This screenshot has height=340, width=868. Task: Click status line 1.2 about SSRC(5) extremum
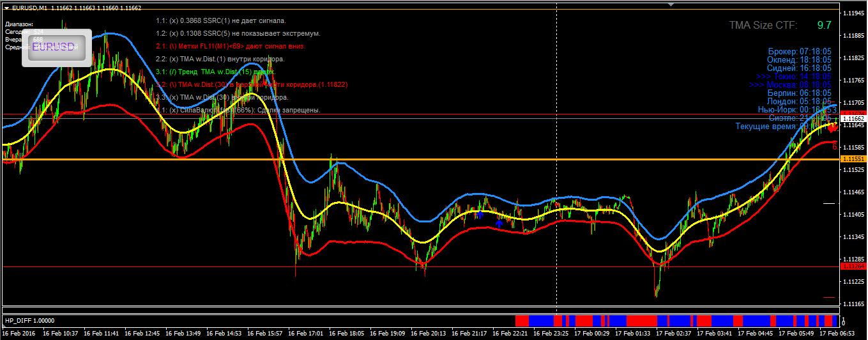click(x=238, y=33)
